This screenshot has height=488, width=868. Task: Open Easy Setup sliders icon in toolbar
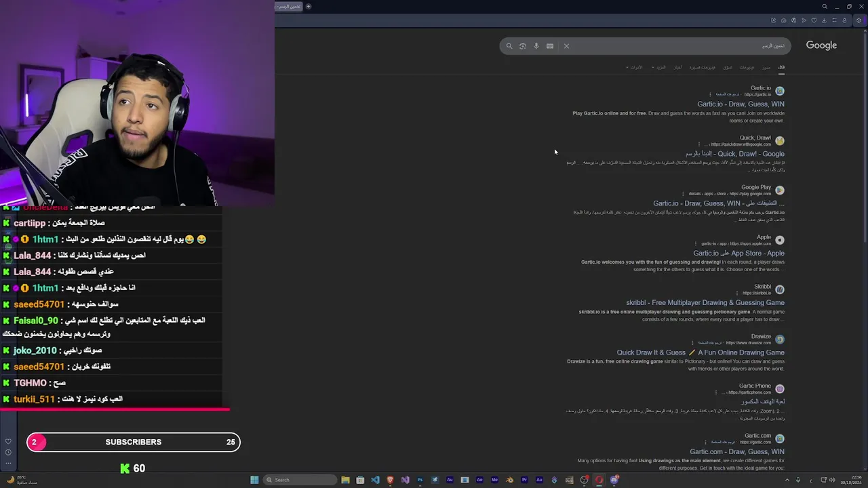click(835, 20)
